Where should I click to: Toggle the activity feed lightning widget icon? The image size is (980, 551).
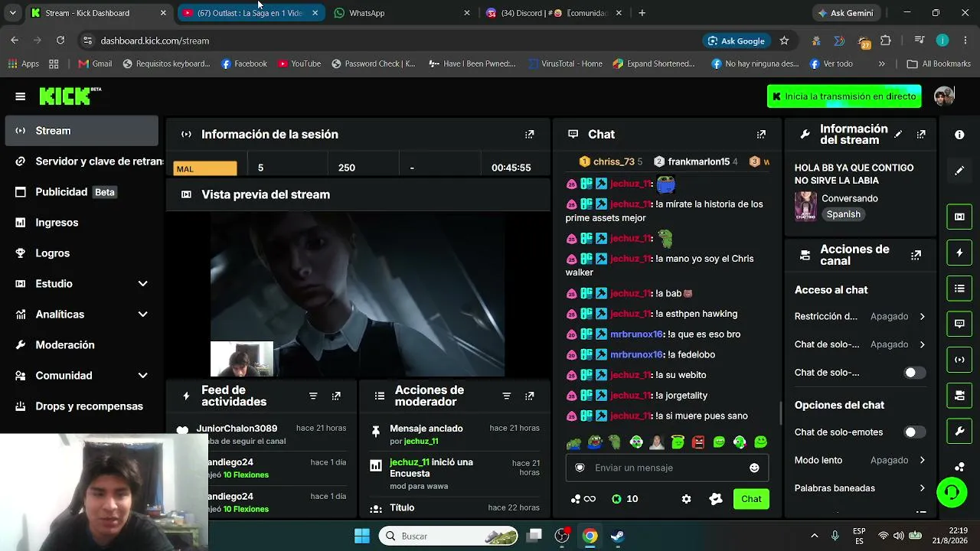(x=959, y=253)
